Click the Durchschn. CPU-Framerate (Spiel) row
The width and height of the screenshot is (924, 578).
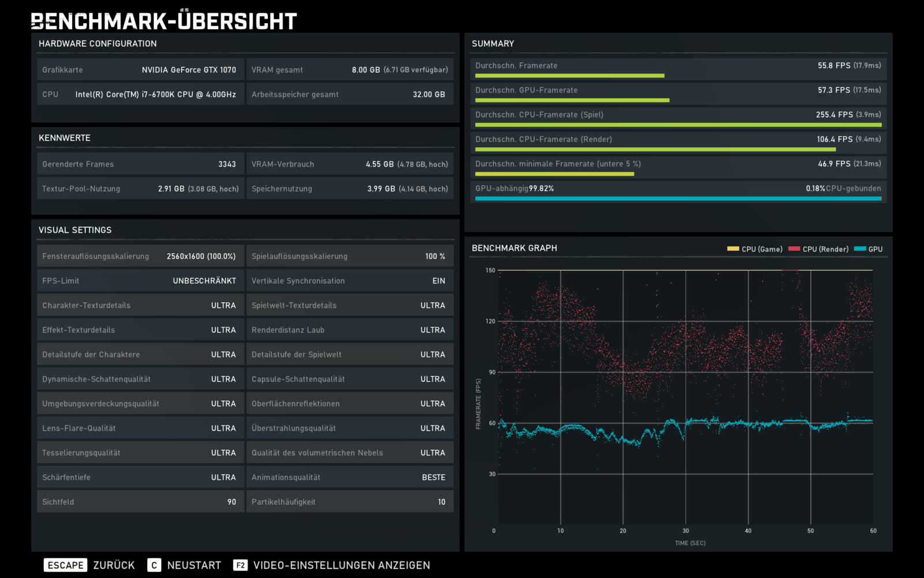pyautogui.click(x=678, y=117)
